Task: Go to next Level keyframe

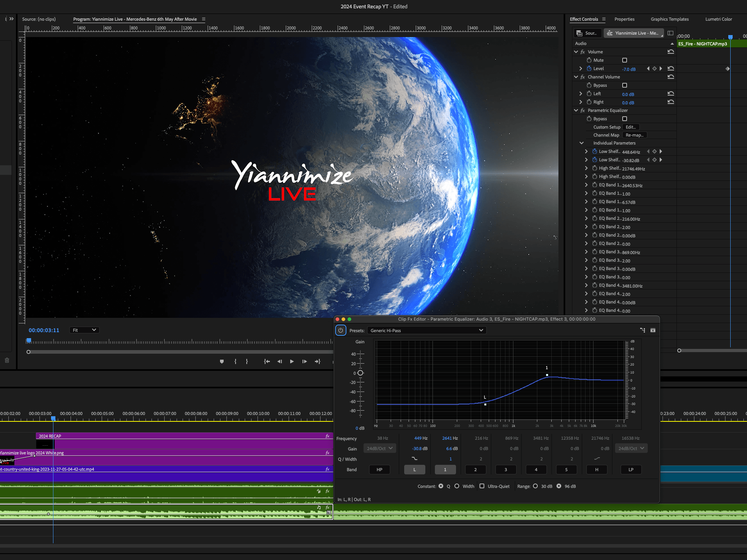Action: point(661,69)
